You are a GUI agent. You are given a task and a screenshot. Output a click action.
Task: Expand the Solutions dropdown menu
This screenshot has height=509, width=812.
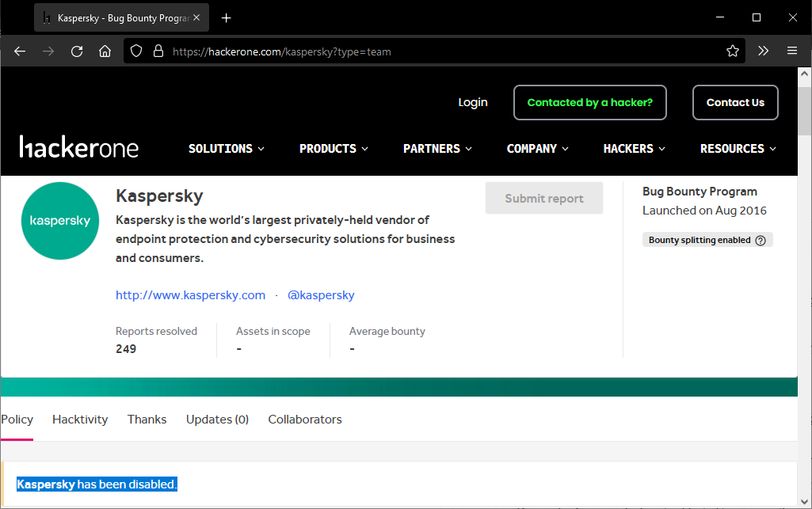227,149
